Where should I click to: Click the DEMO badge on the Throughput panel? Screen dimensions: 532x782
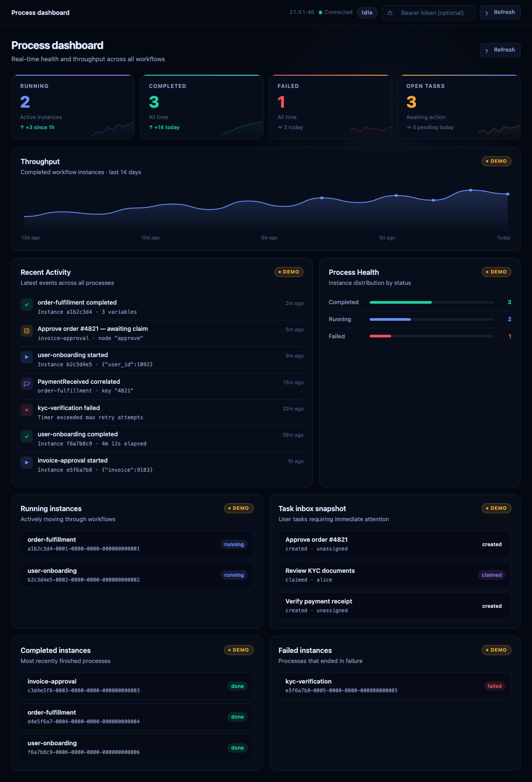click(497, 161)
